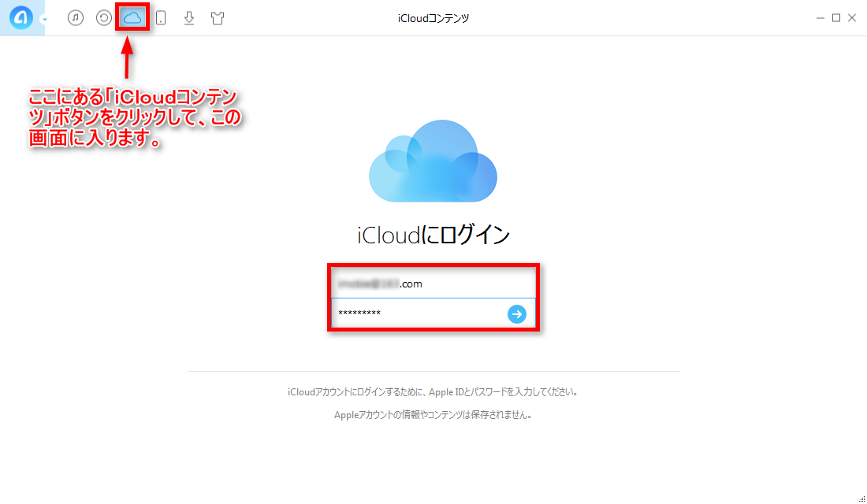Open the iTunes Backup restore icon
Viewport: 867px width, 504px height.
tap(103, 17)
